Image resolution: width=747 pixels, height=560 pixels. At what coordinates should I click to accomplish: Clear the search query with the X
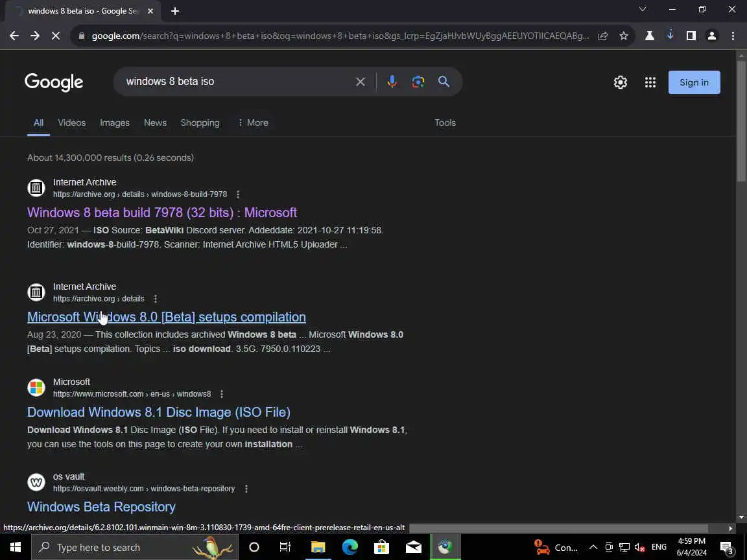click(361, 82)
